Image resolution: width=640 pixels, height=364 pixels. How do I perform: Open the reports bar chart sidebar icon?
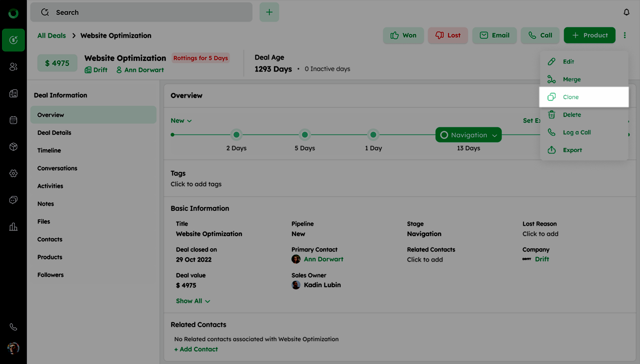(13, 227)
